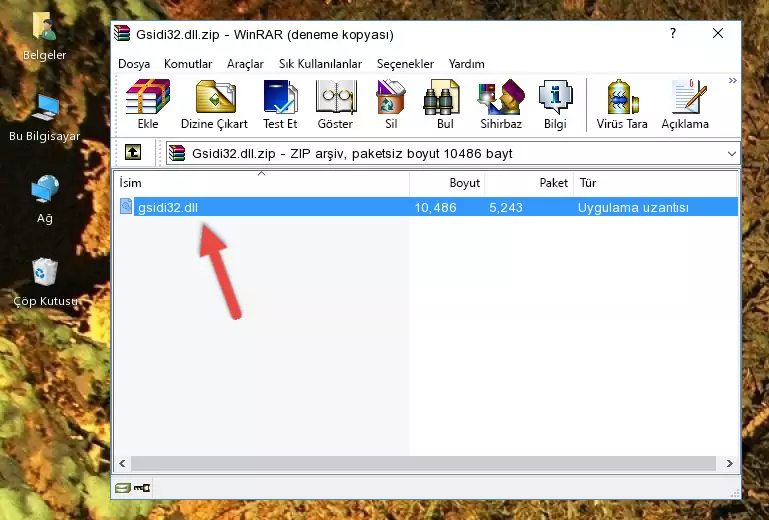Image resolution: width=769 pixels, height=520 pixels.
Task: Select the Ağ network desktop icon
Action: 45,199
